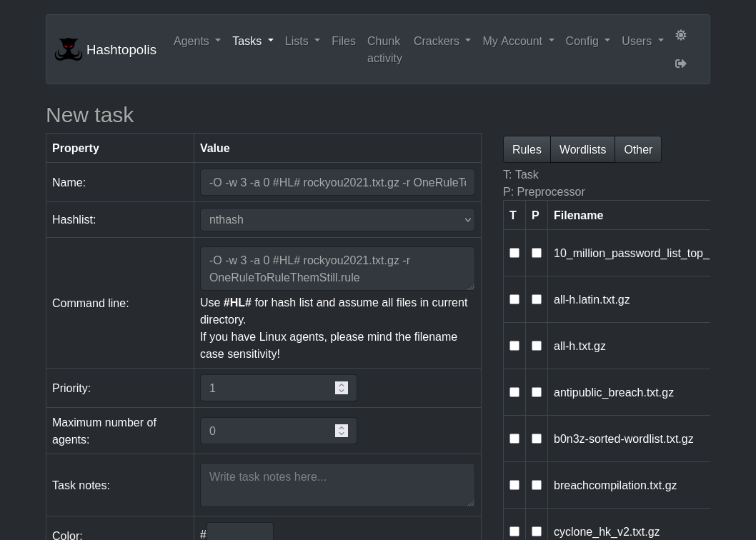The width and height of the screenshot is (756, 540).
Task: Click the Hashtopolis logo
Action: pos(69,49)
